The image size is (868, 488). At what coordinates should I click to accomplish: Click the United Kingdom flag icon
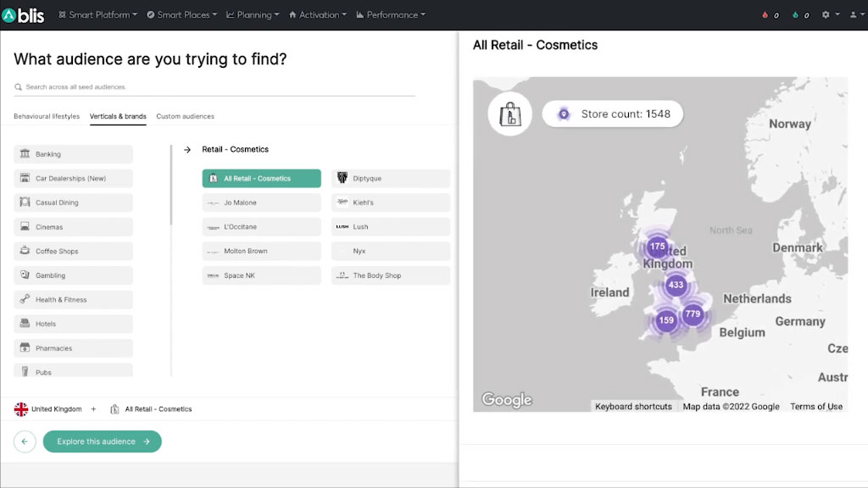point(21,409)
